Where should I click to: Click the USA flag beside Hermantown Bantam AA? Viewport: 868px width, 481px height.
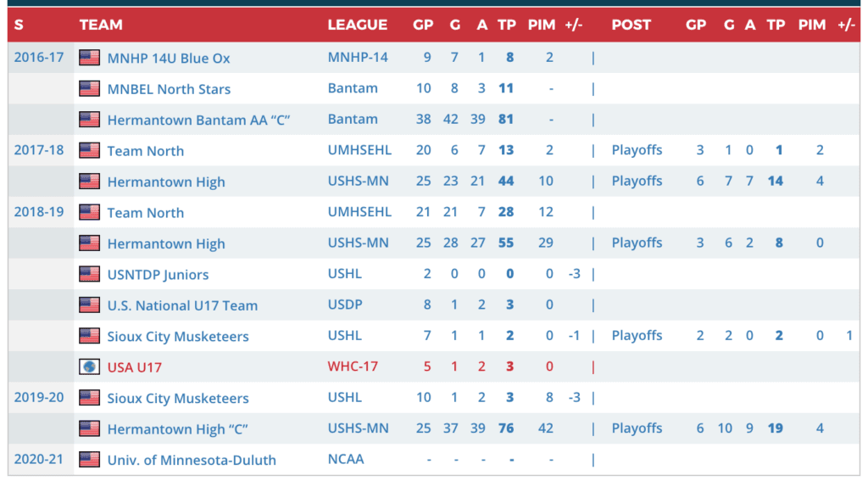(x=89, y=120)
